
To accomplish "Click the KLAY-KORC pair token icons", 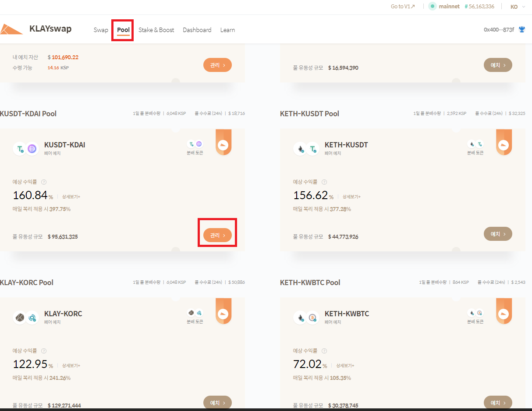I will 26,318.
